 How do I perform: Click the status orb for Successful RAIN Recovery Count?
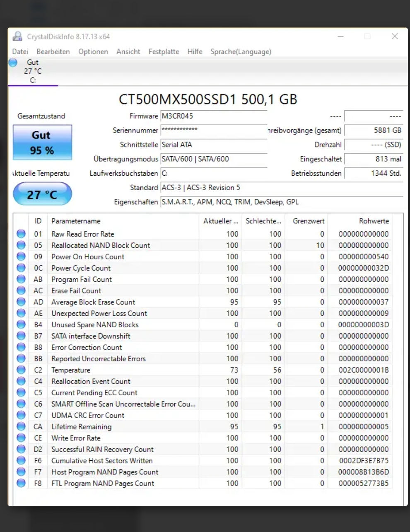point(21,449)
